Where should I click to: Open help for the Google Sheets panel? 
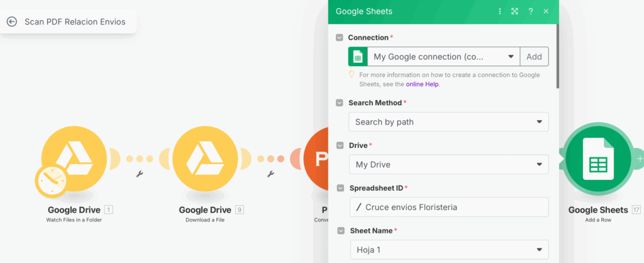pos(531,11)
